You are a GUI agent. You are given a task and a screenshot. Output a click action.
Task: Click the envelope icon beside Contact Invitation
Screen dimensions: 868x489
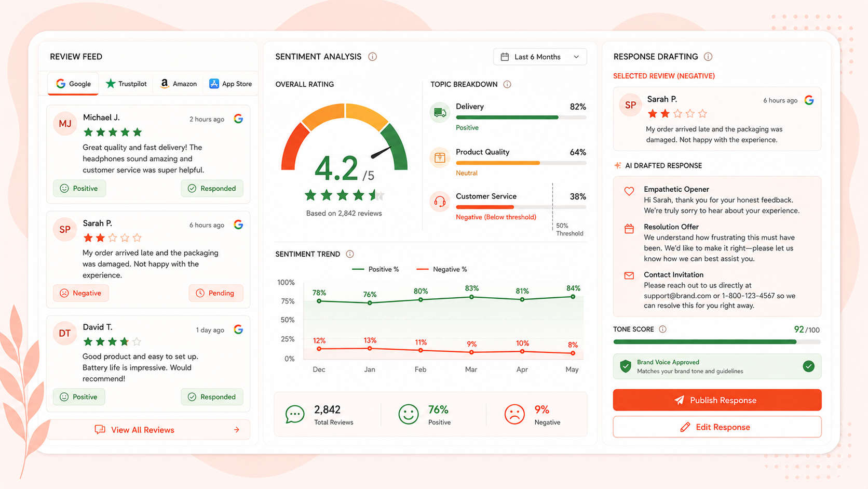coord(629,275)
